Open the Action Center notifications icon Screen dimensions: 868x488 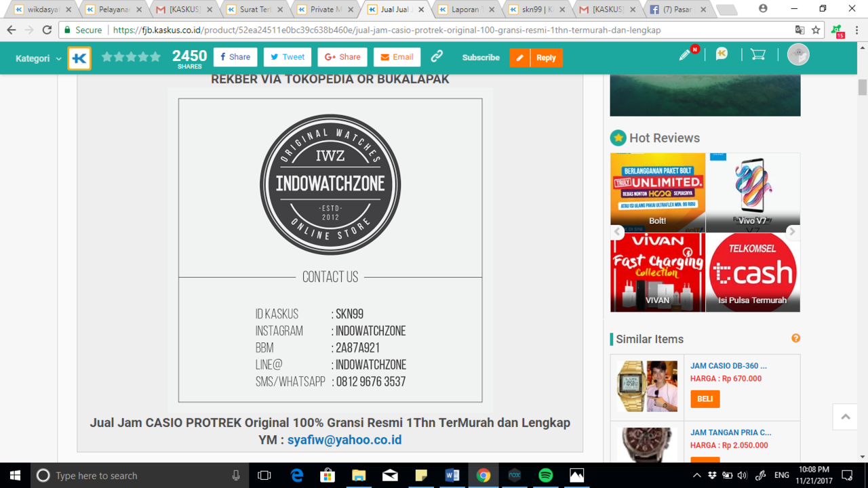tap(847, 475)
